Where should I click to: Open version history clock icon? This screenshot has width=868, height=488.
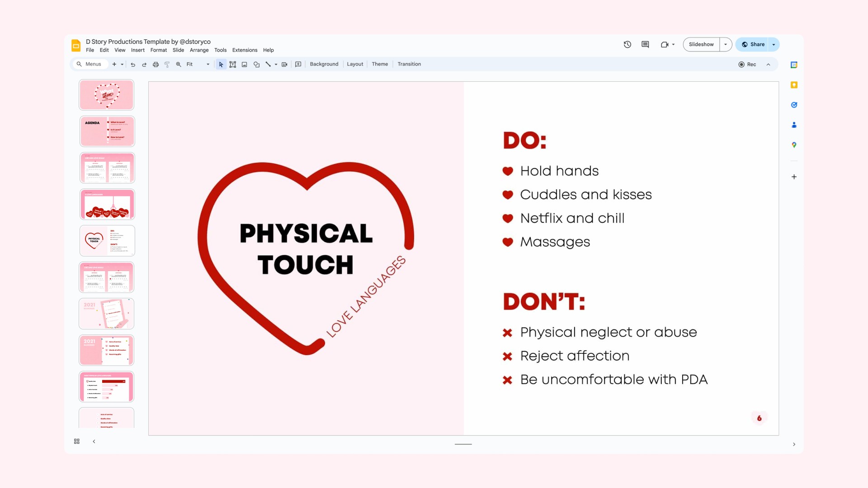point(627,44)
